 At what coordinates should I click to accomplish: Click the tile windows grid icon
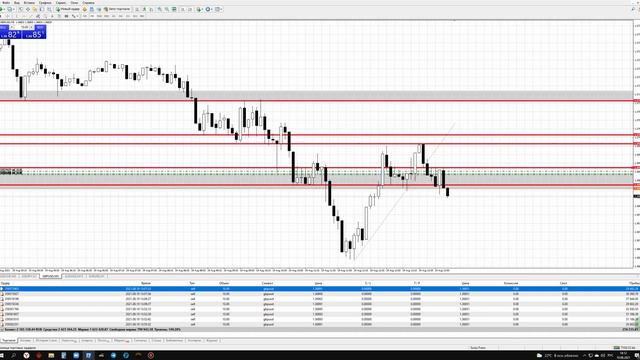174,9
